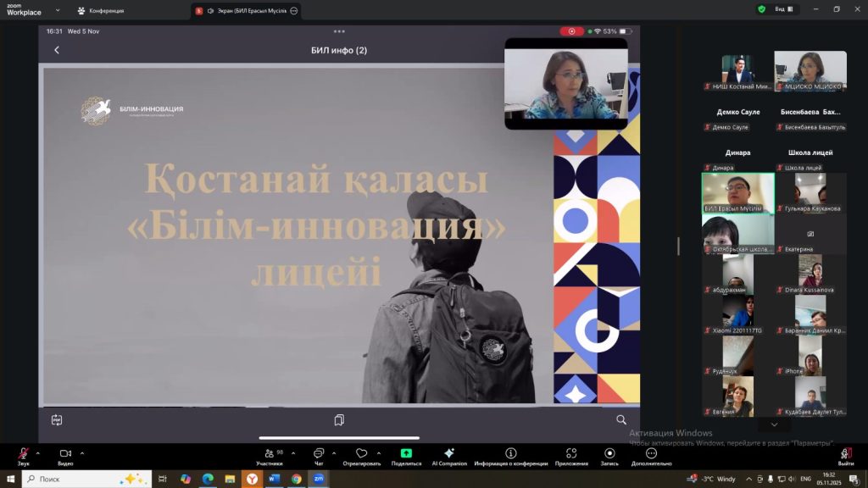Open the Приложения apps panel
The width and height of the screenshot is (868, 488).
click(x=571, y=455)
